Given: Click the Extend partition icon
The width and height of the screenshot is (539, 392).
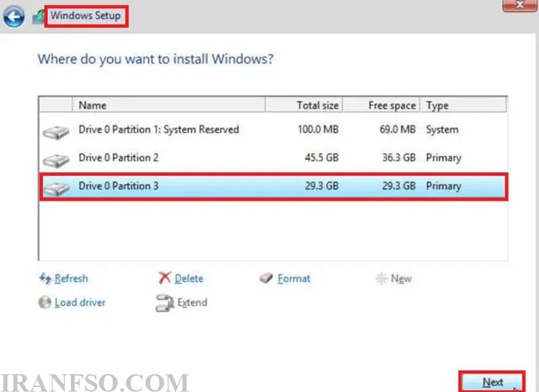Looking at the screenshot, I should pos(165,303).
